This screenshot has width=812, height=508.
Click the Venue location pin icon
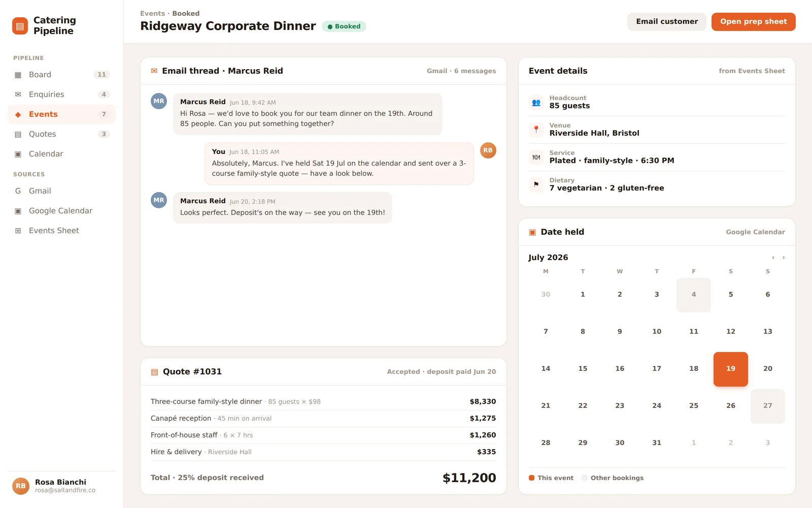pos(536,130)
